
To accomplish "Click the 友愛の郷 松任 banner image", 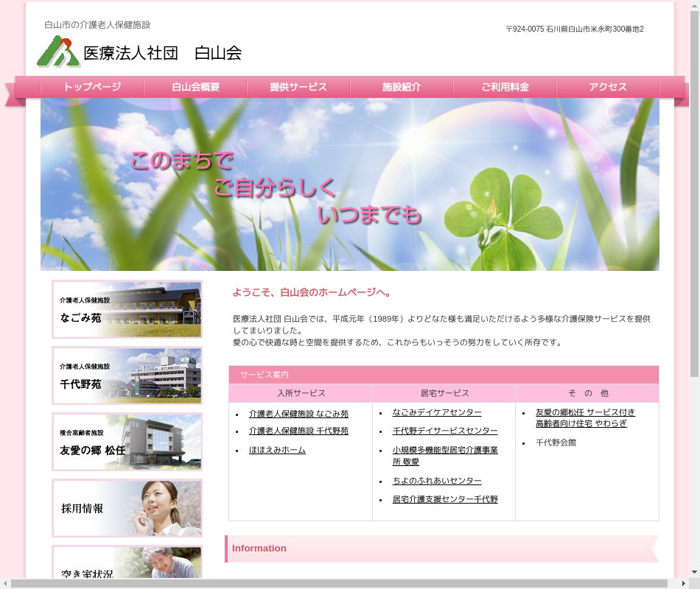I will point(127,442).
